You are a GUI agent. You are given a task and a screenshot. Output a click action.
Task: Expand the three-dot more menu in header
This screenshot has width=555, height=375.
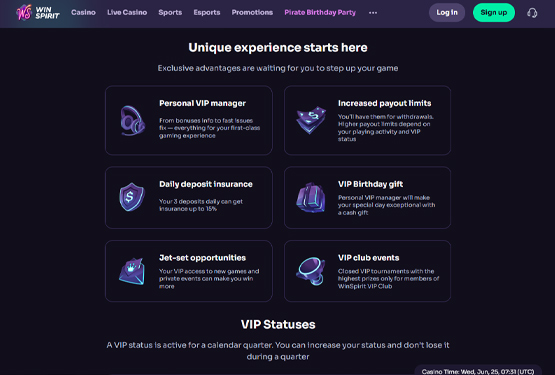373,13
